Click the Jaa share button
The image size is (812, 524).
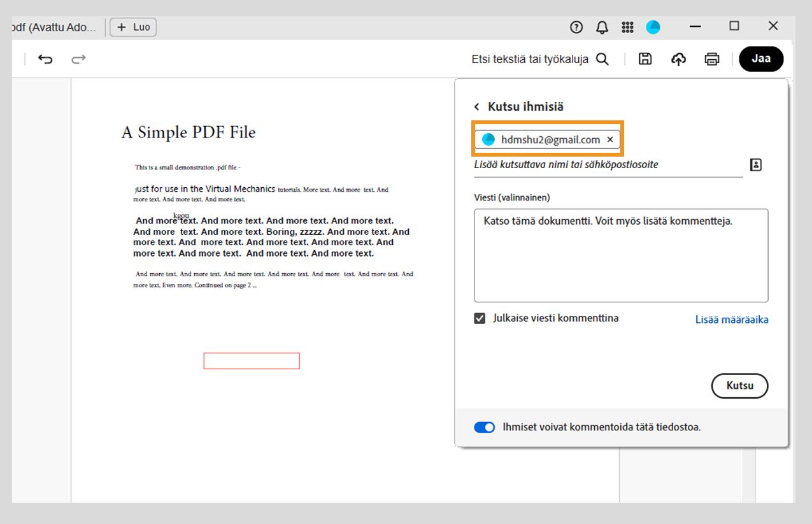[761, 58]
